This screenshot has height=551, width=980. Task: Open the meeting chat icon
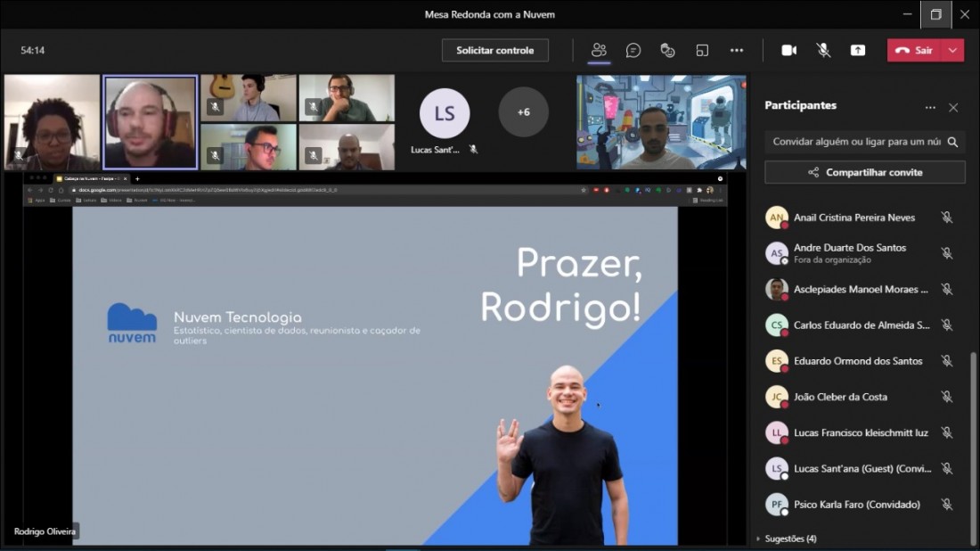[x=633, y=50]
